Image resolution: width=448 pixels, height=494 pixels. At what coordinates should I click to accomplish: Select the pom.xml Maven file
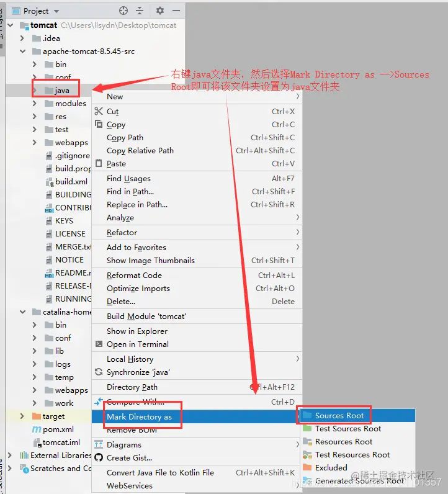click(58, 429)
